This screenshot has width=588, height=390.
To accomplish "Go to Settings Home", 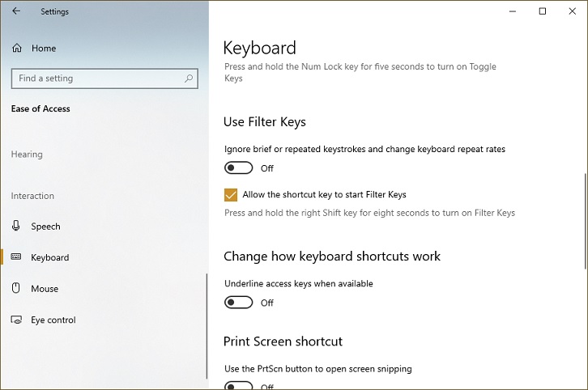I will click(44, 49).
